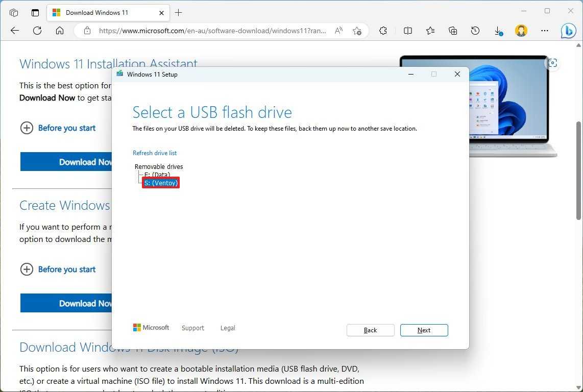This screenshot has width=583, height=392.
Task: Click Download Now under Installation Assistant
Action: point(66,162)
